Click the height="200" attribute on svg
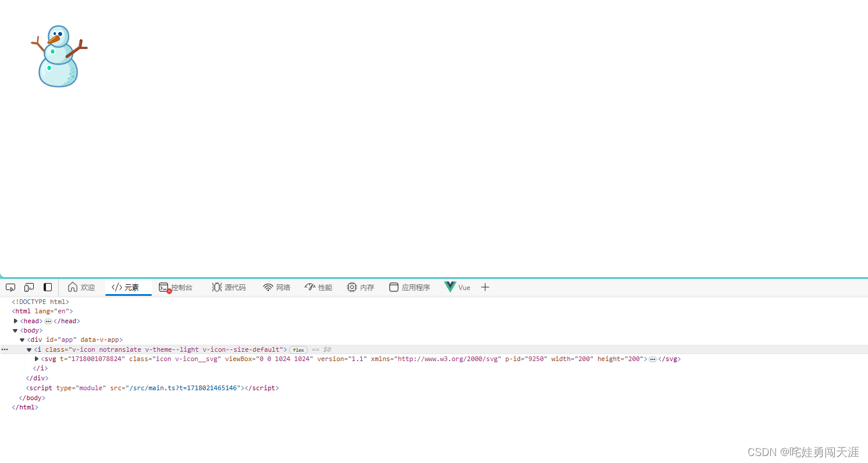Image resolution: width=868 pixels, height=463 pixels. (x=620, y=359)
